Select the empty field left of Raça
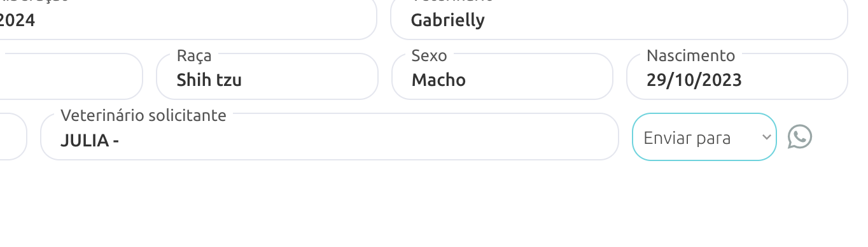 point(71,76)
